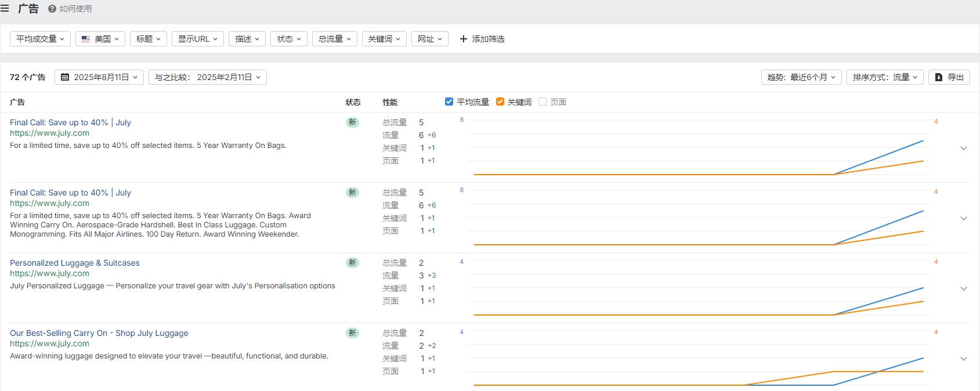This screenshot has width=980, height=391.
Task: Open the 显示URL filter dropdown
Action: coord(198,39)
